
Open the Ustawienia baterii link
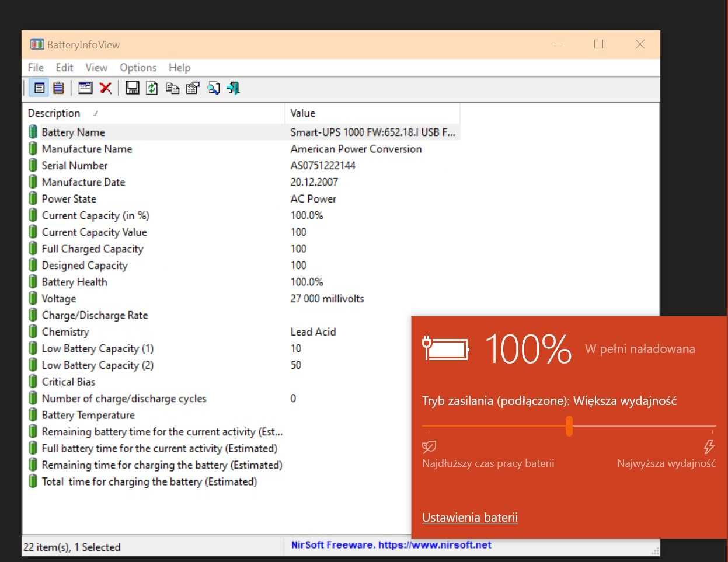(470, 518)
